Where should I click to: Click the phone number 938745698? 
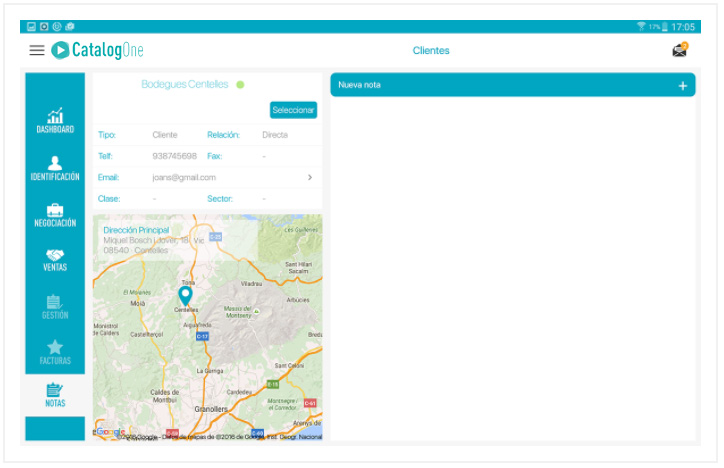175,156
